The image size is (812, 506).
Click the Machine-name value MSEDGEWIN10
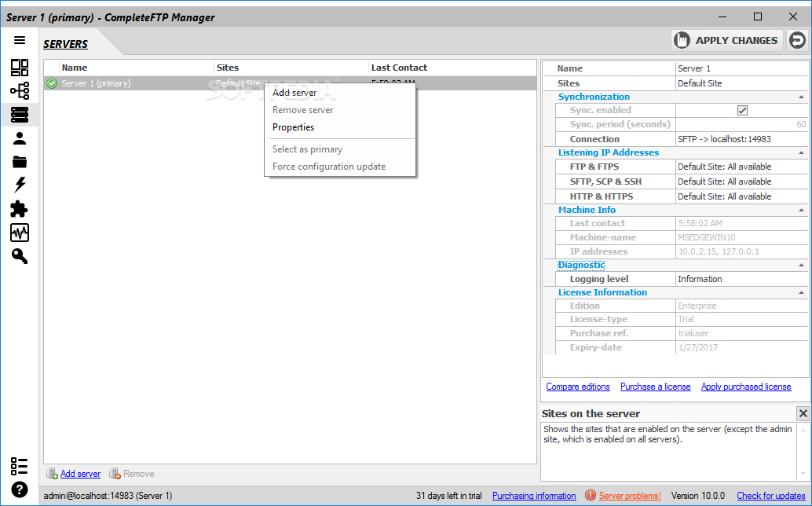tap(741, 237)
